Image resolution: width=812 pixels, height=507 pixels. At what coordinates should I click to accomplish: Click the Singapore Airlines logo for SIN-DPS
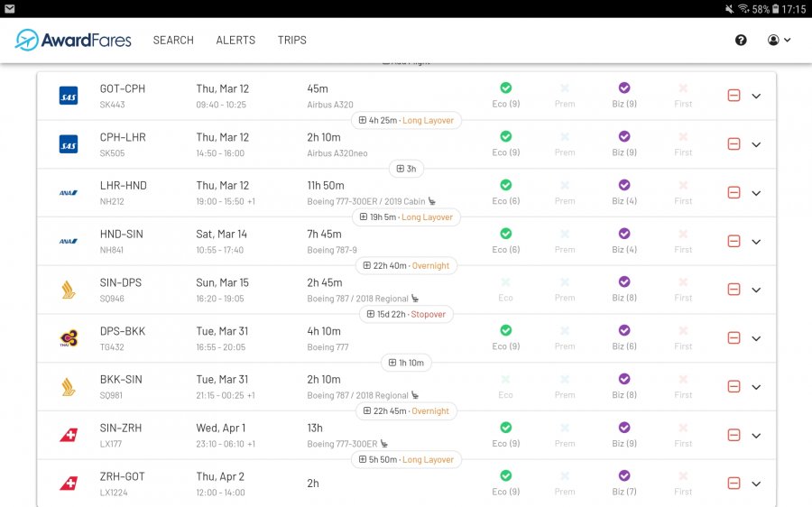pos(69,290)
